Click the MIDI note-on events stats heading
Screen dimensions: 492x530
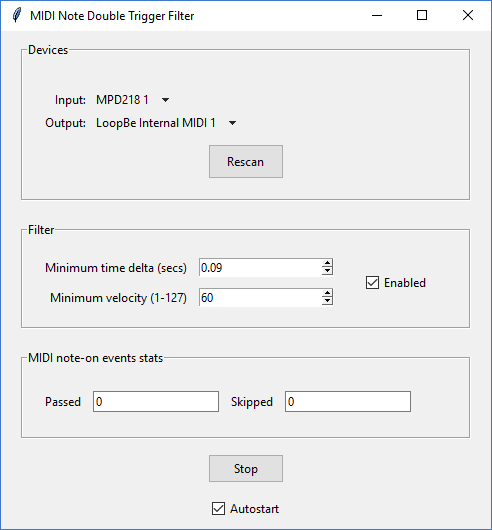pyautogui.click(x=96, y=358)
